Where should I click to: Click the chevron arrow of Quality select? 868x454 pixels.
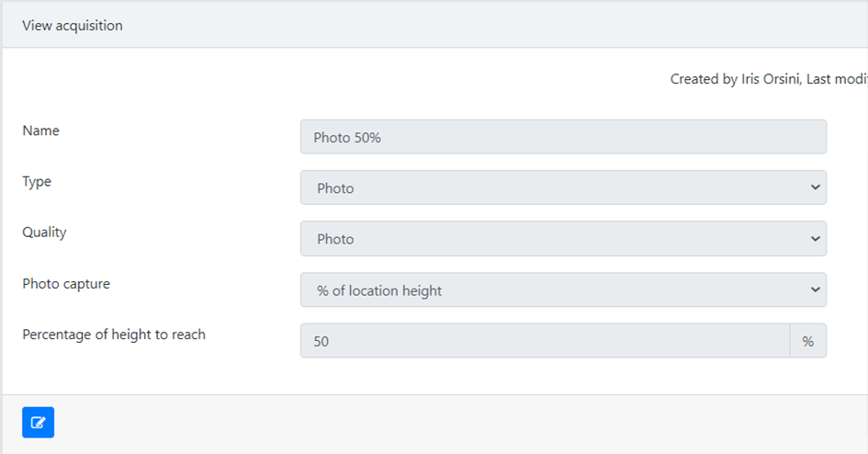point(815,239)
